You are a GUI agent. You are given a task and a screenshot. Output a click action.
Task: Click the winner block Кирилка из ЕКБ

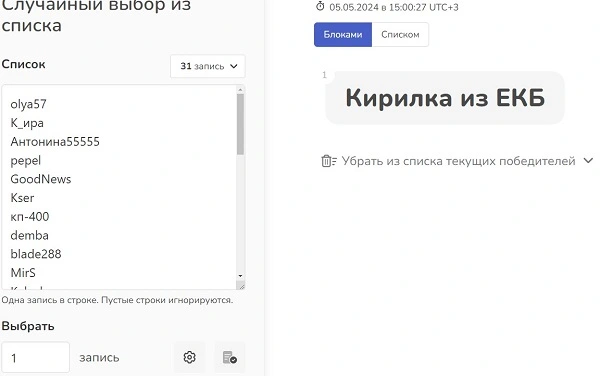445,98
